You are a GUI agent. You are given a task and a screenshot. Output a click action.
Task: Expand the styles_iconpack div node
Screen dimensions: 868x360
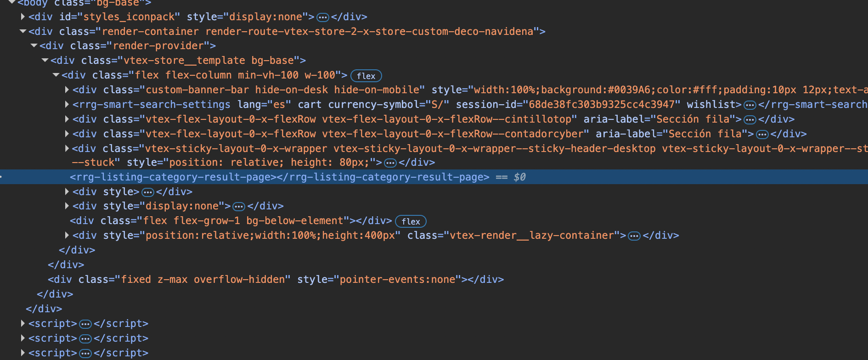23,17
